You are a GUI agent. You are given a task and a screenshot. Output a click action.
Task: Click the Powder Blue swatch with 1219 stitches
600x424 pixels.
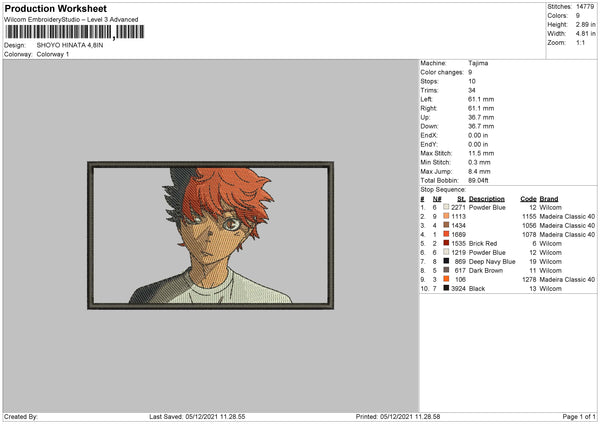click(x=446, y=252)
